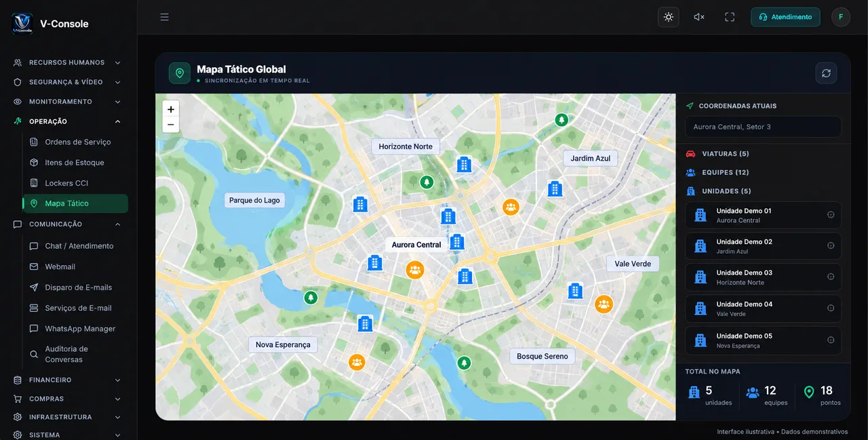Screen dimensions: 868x440
Task: Zoom in on the map
Action: 171,109
